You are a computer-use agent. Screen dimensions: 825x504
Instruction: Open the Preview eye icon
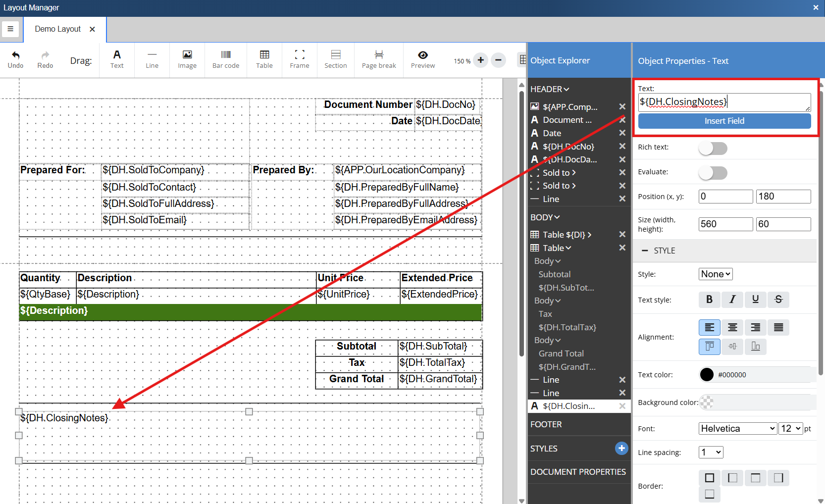pyautogui.click(x=422, y=55)
